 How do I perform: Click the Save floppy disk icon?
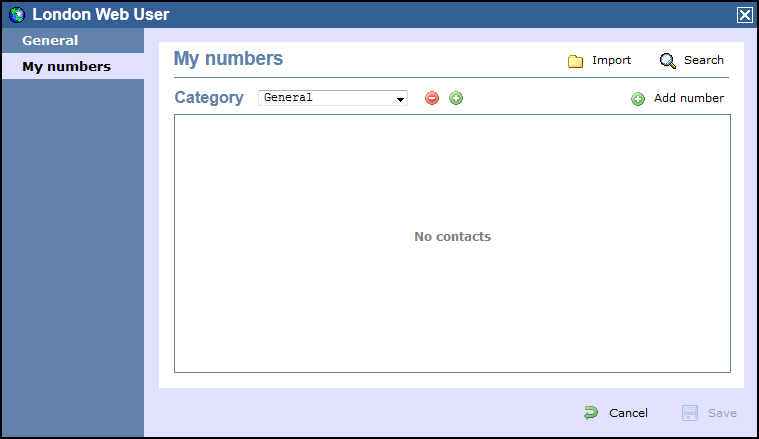click(x=690, y=413)
